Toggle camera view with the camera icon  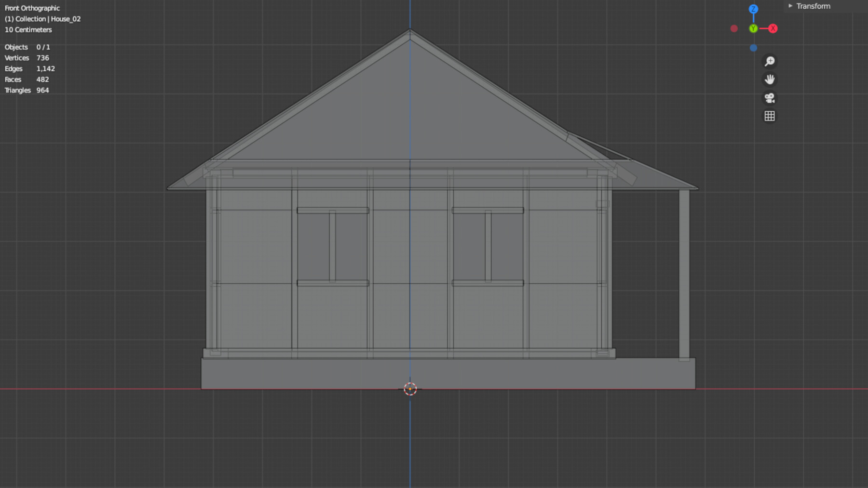tap(770, 97)
